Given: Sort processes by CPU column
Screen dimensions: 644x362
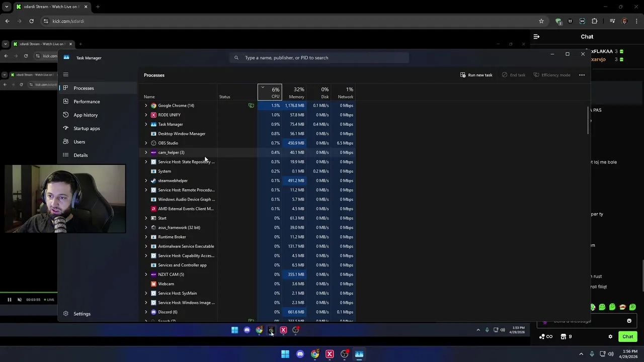Looking at the screenshot, I should (x=270, y=93).
